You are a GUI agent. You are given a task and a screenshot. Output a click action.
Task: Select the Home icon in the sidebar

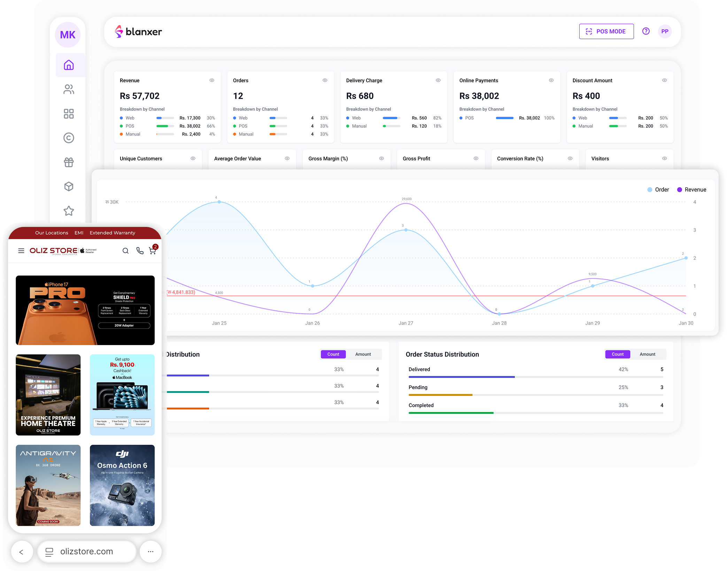pyautogui.click(x=69, y=65)
